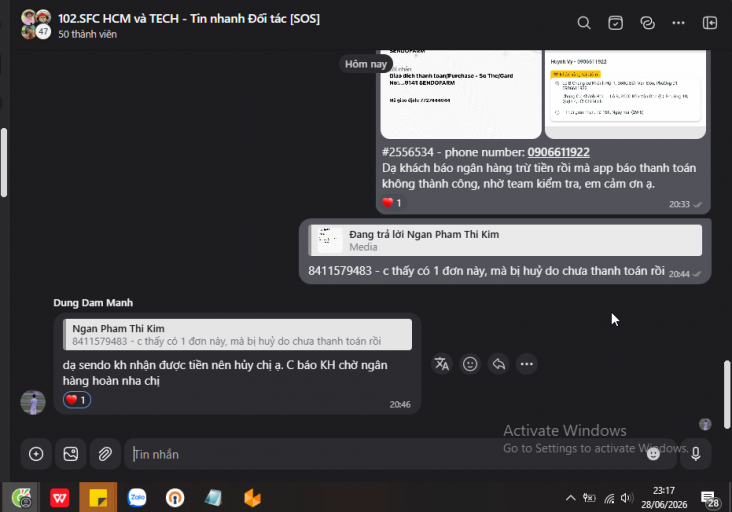Image resolution: width=732 pixels, height=512 pixels.
Task: Click the heart reaction on the 20:33 message
Action: 392,203
